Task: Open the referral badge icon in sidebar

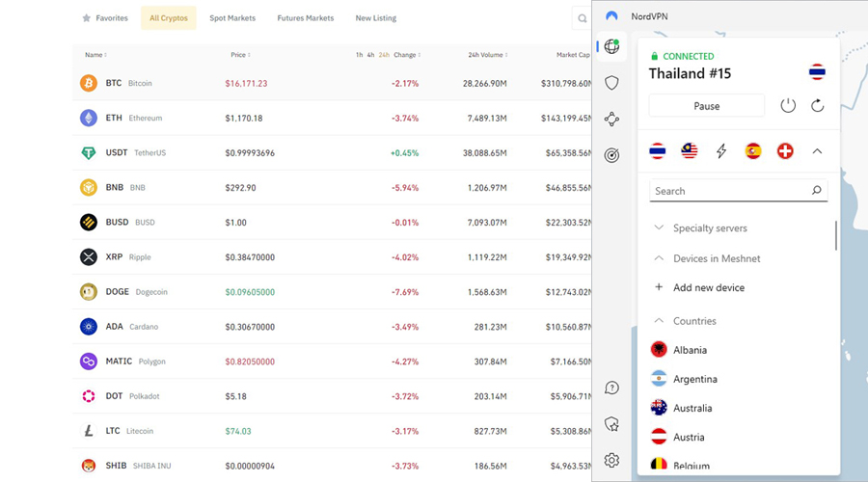Action: click(x=611, y=424)
